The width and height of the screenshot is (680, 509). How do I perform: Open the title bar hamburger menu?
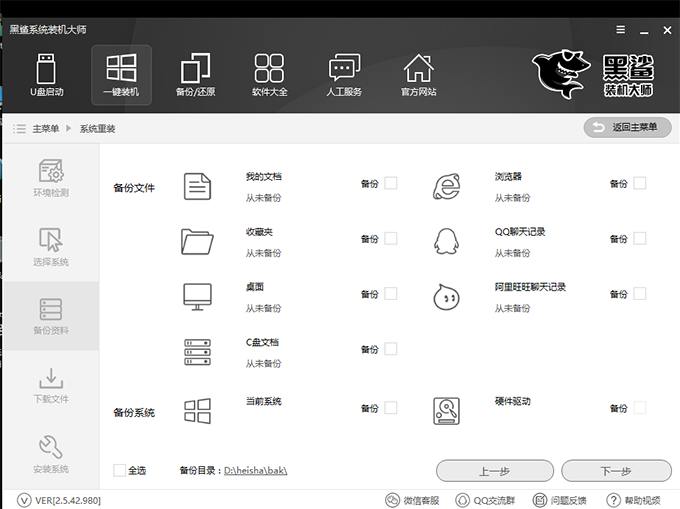point(620,29)
